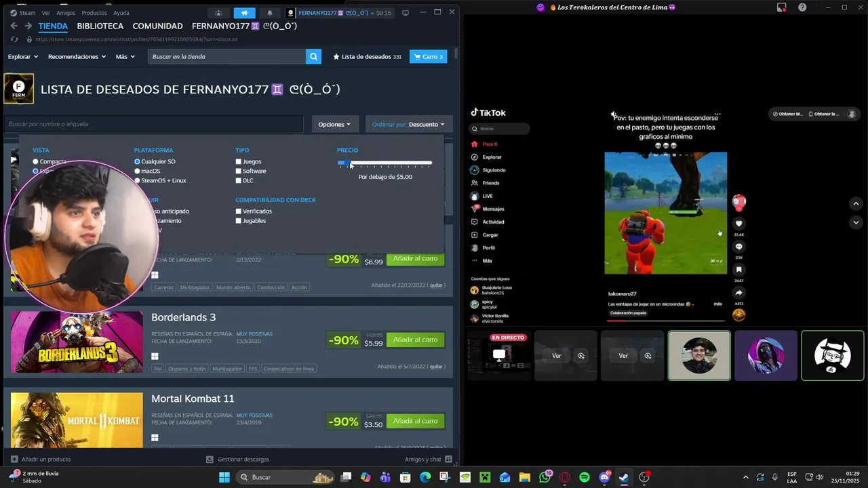Expand the Recomendaciones dropdown

[x=77, y=57]
